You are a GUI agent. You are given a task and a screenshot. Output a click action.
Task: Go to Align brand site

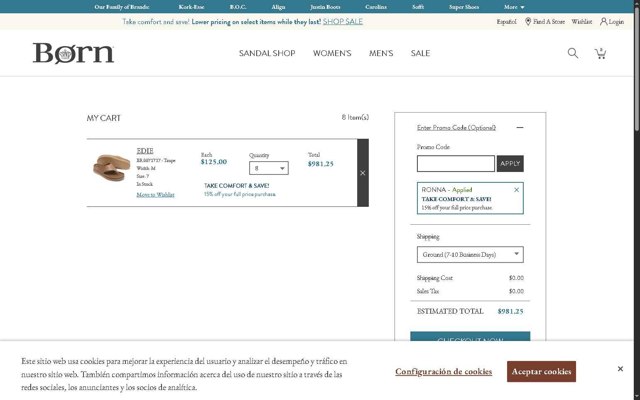point(278,7)
